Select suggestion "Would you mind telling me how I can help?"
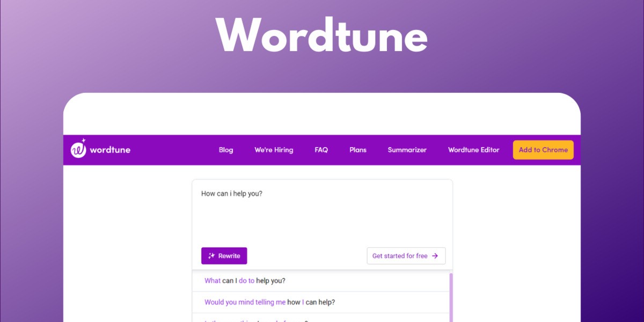 click(321, 302)
